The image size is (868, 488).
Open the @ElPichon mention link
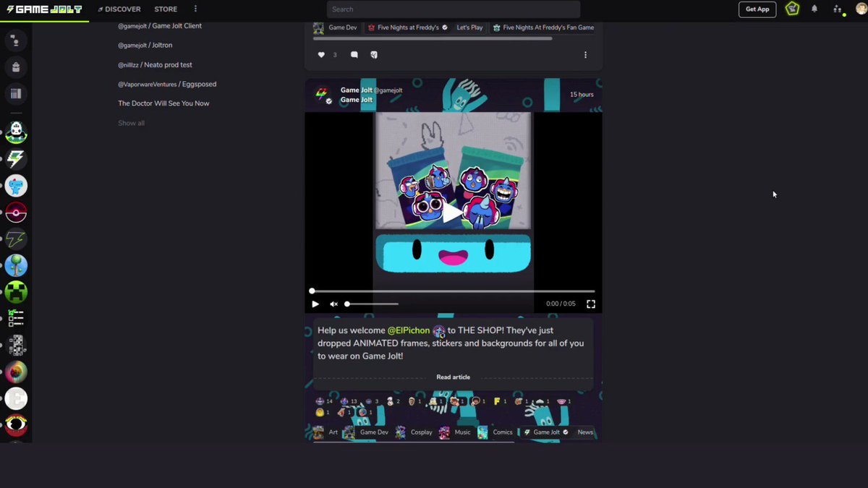409,330
